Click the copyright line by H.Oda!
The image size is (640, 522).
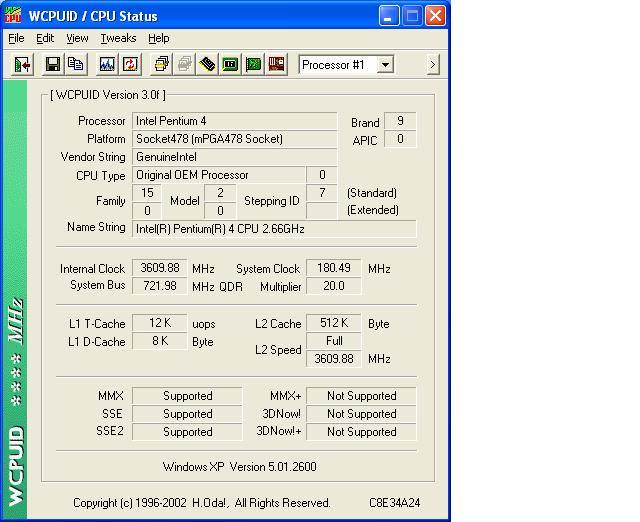[202, 503]
